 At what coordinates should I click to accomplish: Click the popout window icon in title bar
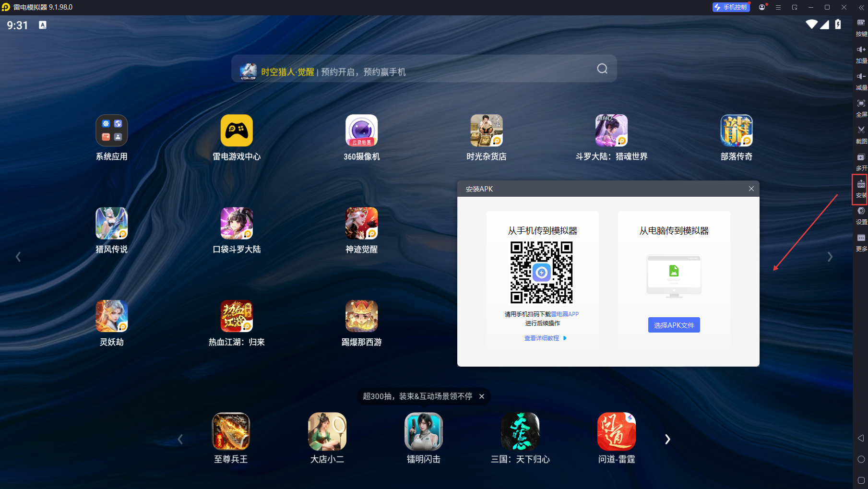pyautogui.click(x=795, y=7)
